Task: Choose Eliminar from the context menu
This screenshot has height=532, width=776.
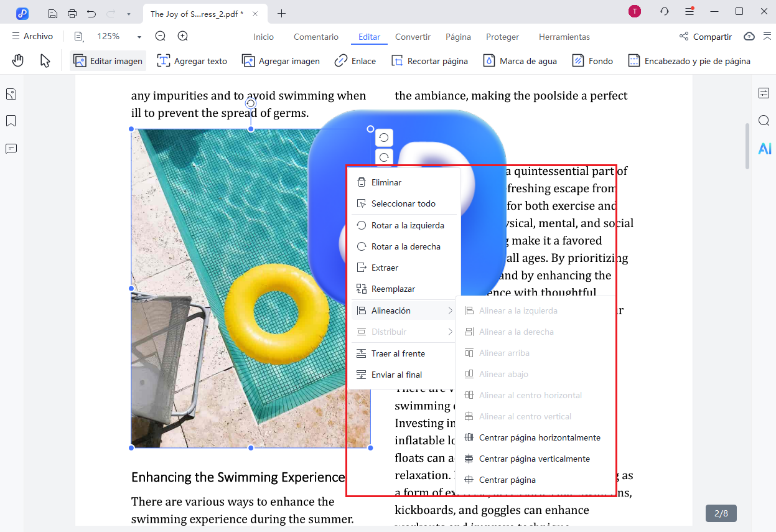Action: 386,182
